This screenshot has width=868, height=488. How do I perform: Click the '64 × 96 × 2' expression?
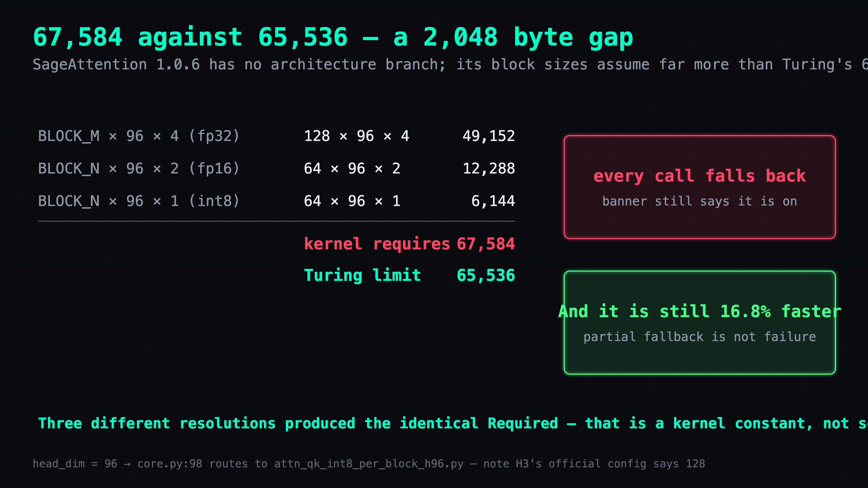tap(352, 168)
